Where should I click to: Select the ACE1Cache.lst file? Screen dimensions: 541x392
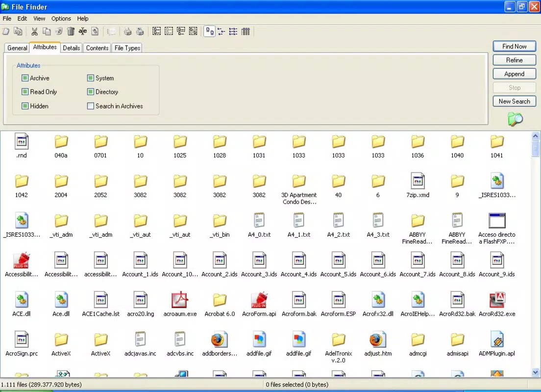click(100, 300)
